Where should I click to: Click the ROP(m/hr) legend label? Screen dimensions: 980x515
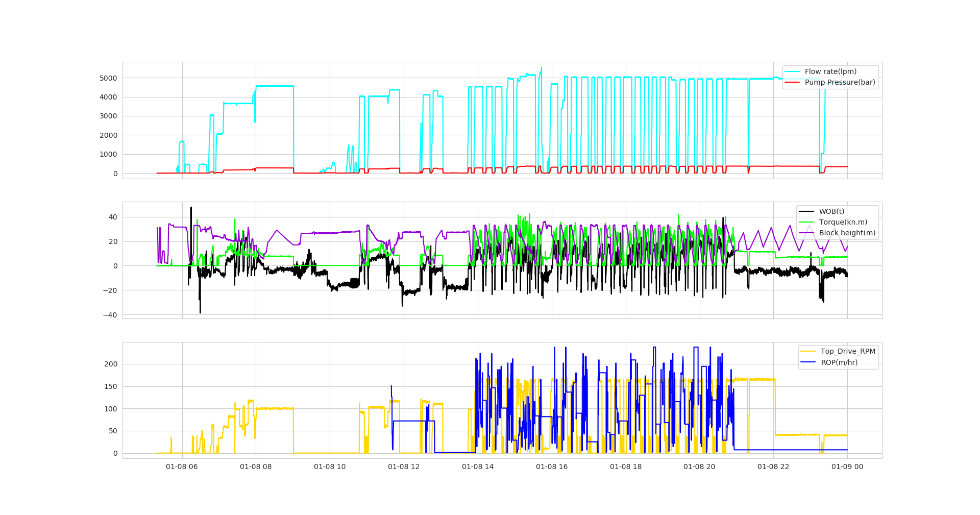[x=839, y=362]
